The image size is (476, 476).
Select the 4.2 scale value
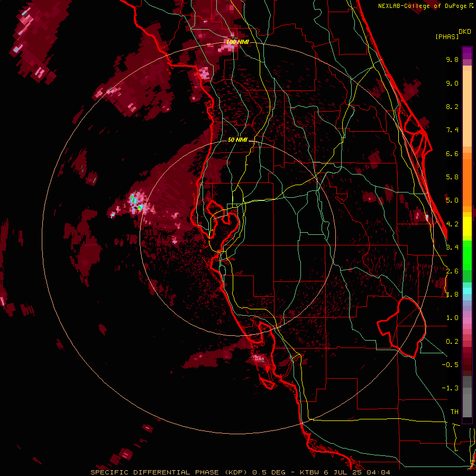(452, 224)
